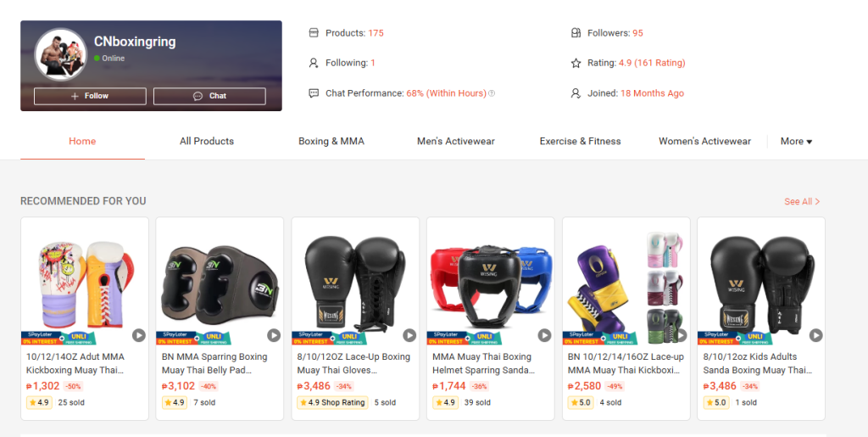The image size is (868, 437).
Task: Follow the CNboxingring shop
Action: click(90, 96)
